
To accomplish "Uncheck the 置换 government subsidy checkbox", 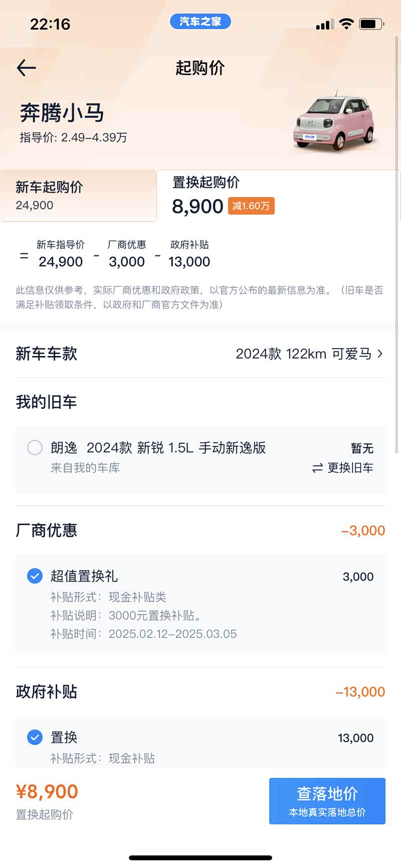I will click(x=35, y=737).
